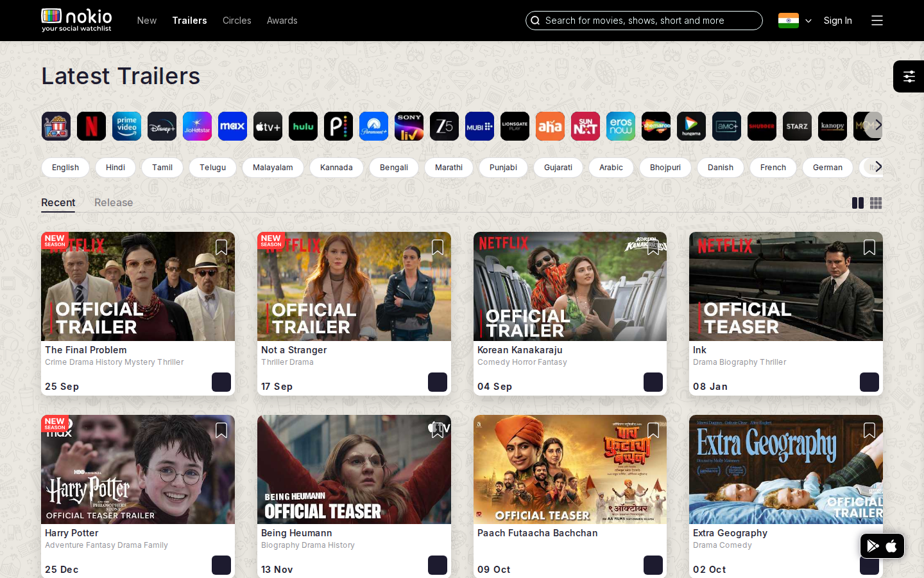Click the dark square button on Korean Kanakaraju card
The width and height of the screenshot is (924, 578).
(653, 382)
